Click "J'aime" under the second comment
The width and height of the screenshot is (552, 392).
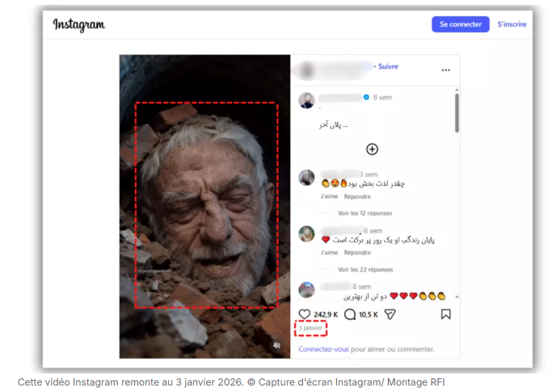tap(329, 252)
